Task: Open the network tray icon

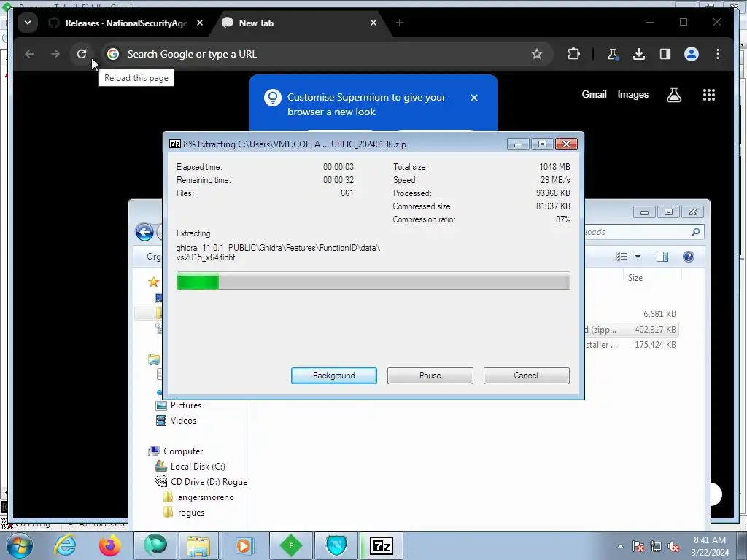Action: (x=656, y=546)
